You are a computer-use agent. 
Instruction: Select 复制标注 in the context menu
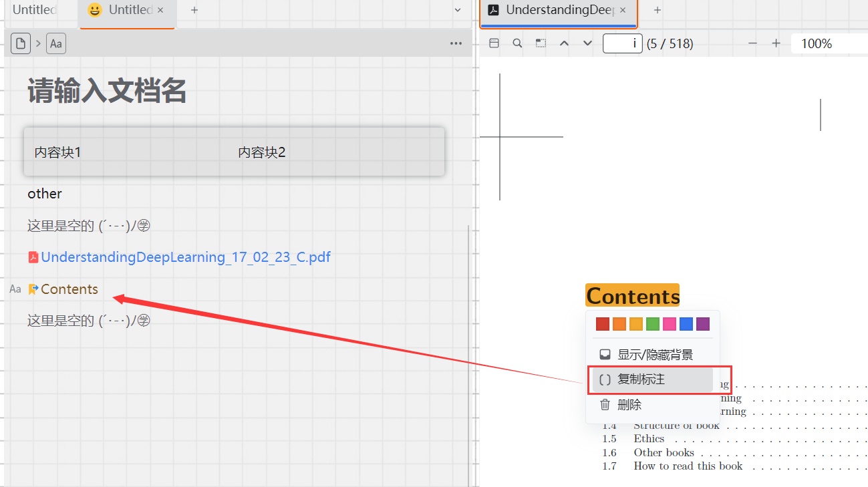coord(641,379)
